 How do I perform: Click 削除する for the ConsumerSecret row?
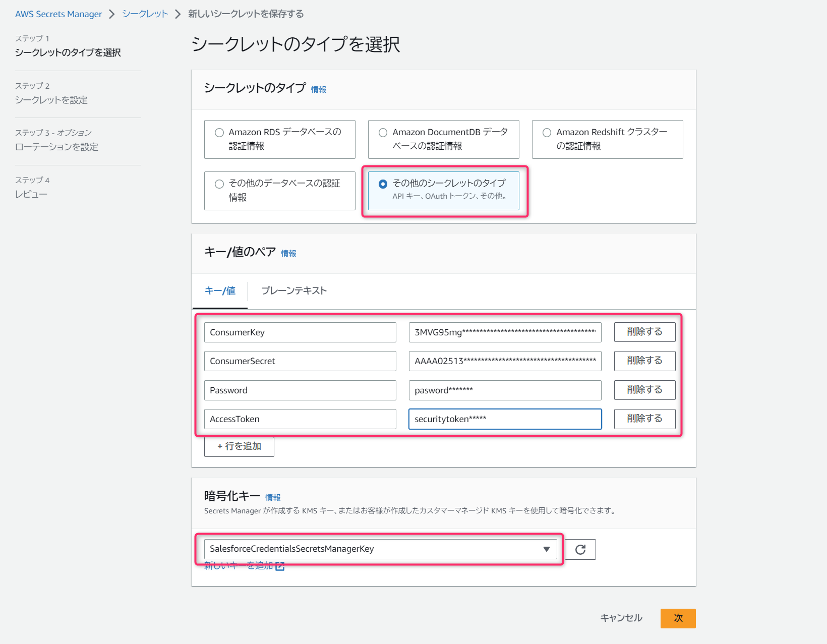644,361
